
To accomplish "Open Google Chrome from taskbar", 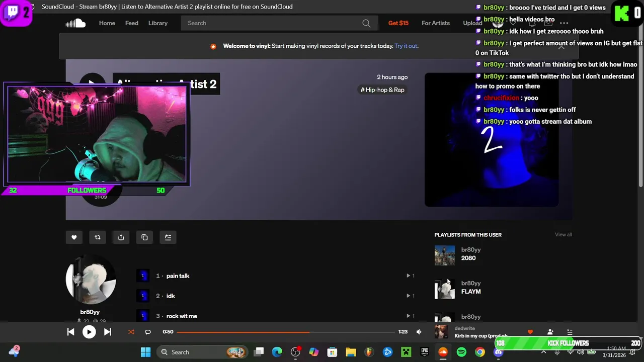I will [480, 352].
